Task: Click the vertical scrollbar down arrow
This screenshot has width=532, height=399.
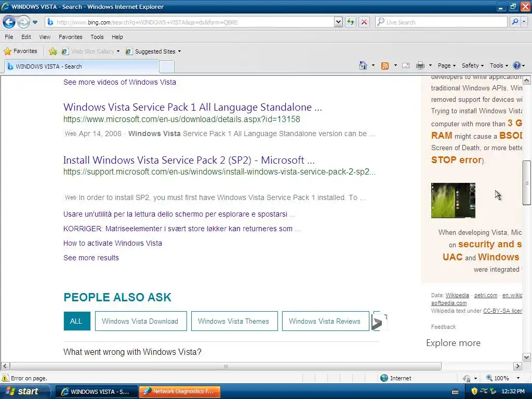Action: tap(527, 357)
